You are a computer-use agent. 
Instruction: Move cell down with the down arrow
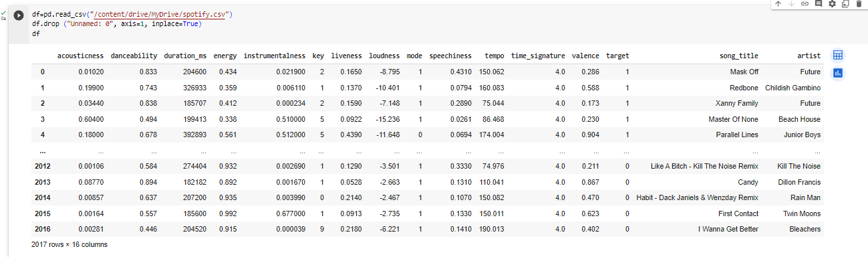click(x=792, y=4)
